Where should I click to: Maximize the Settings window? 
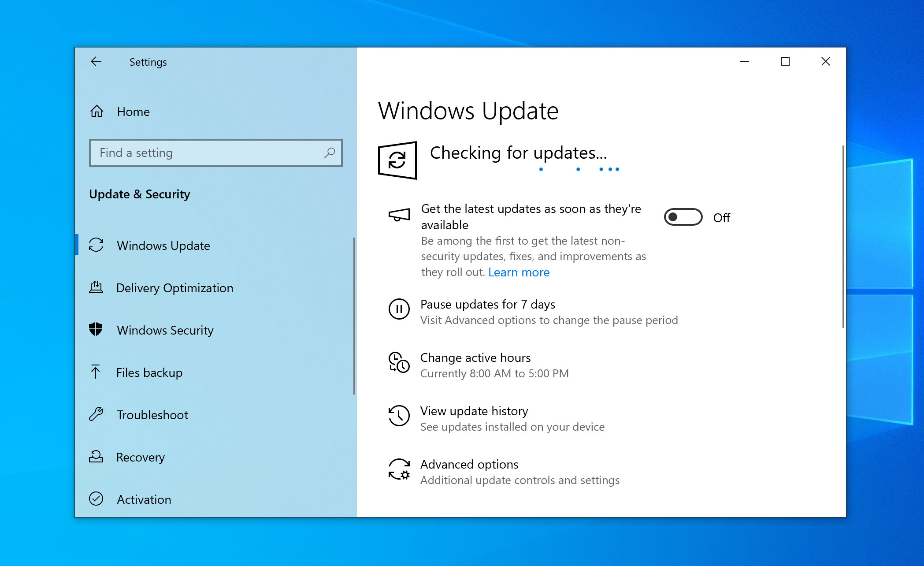pos(785,61)
